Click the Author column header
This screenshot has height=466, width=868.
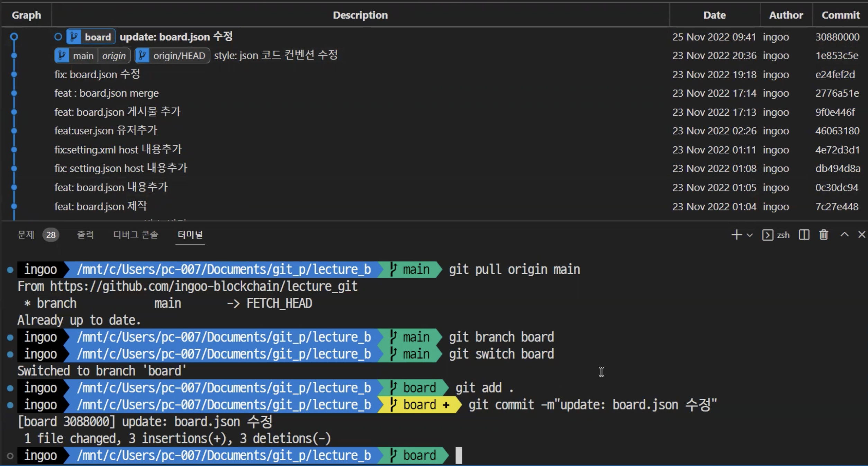pos(786,15)
